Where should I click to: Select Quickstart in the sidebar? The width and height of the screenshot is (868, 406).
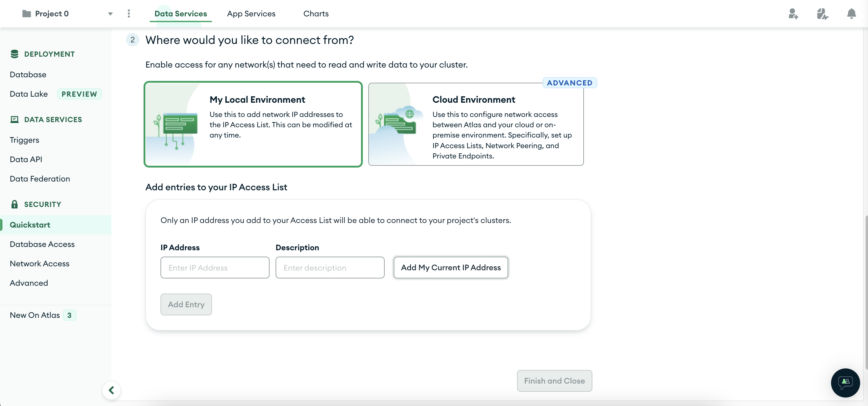(x=56, y=225)
